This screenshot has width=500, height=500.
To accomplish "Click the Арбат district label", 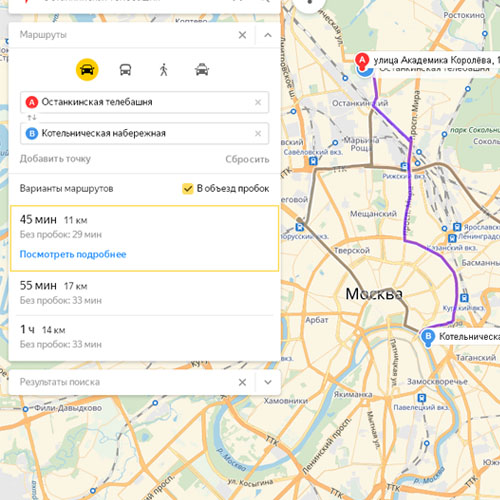I will coord(317,320).
